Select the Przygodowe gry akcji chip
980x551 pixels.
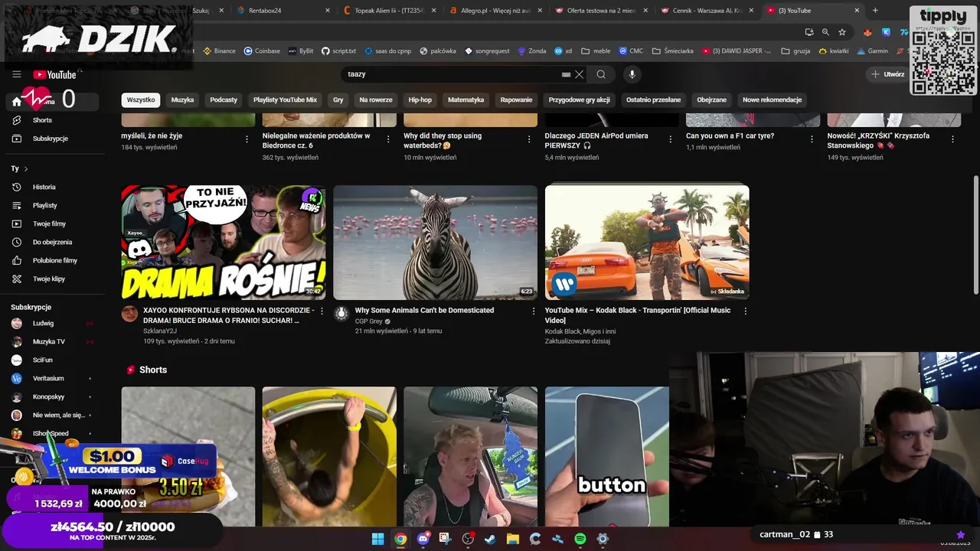click(x=579, y=99)
